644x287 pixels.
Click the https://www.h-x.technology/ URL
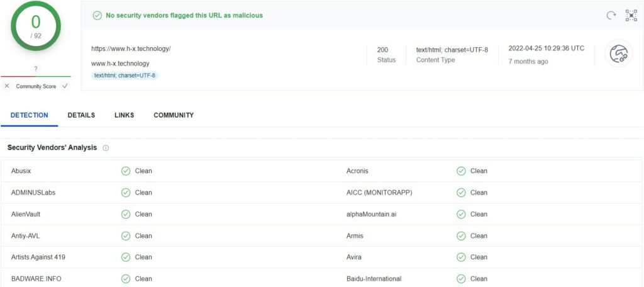pos(131,48)
